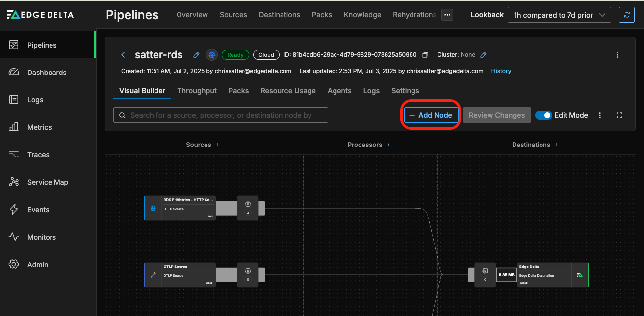The image size is (644, 316).
Task: Click the node search input field
Action: tap(221, 115)
